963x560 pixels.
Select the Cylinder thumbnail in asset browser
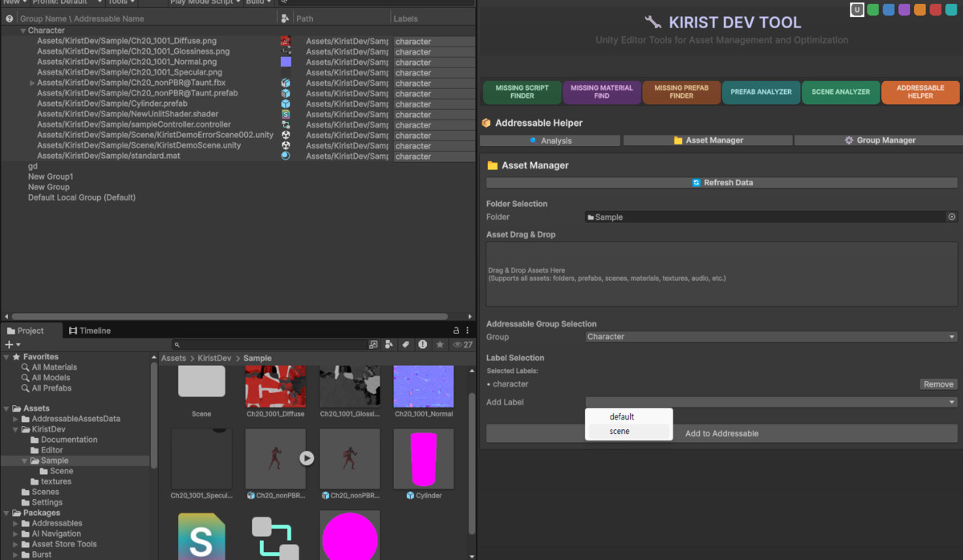click(x=423, y=459)
